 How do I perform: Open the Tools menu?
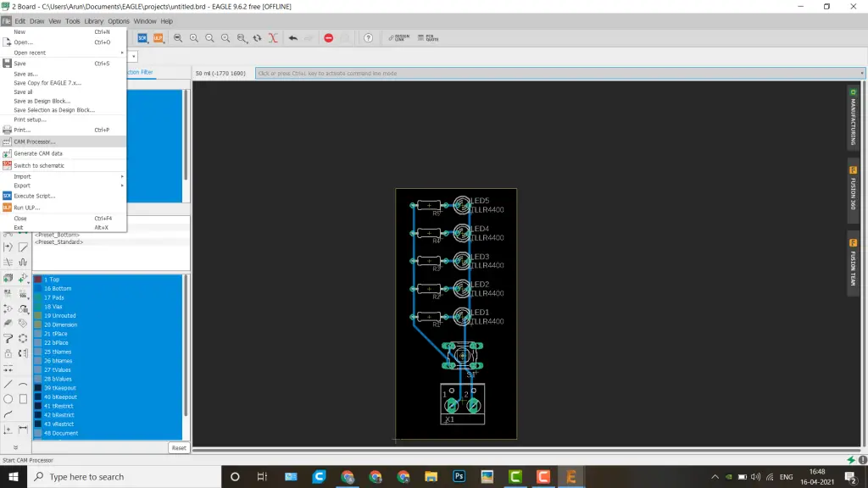click(x=73, y=21)
